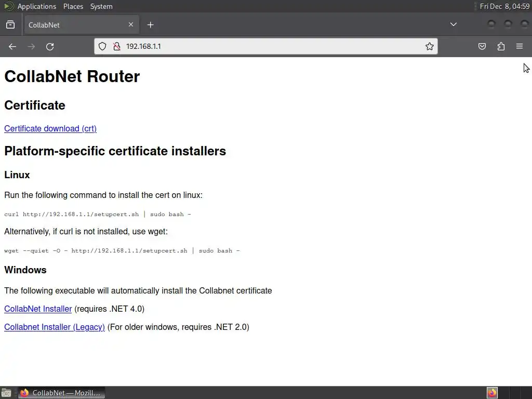Open the Firefox View icon
The height and width of the screenshot is (399, 532).
point(10,25)
